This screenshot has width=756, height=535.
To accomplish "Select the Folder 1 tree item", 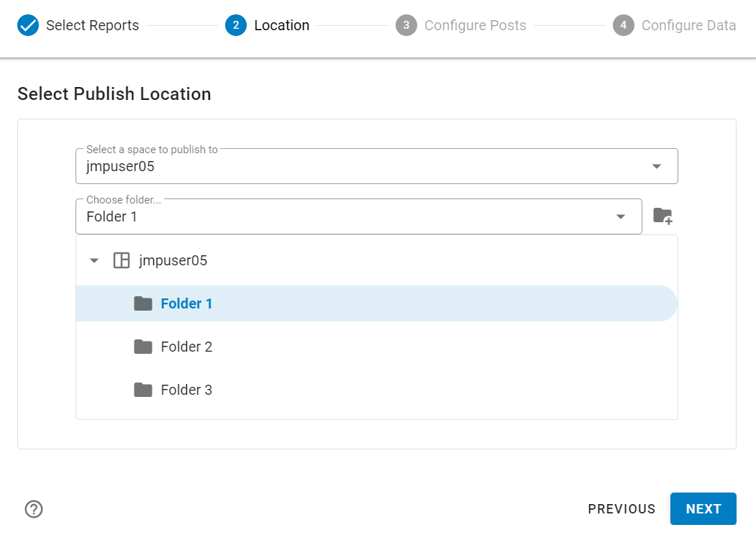I will pos(186,303).
